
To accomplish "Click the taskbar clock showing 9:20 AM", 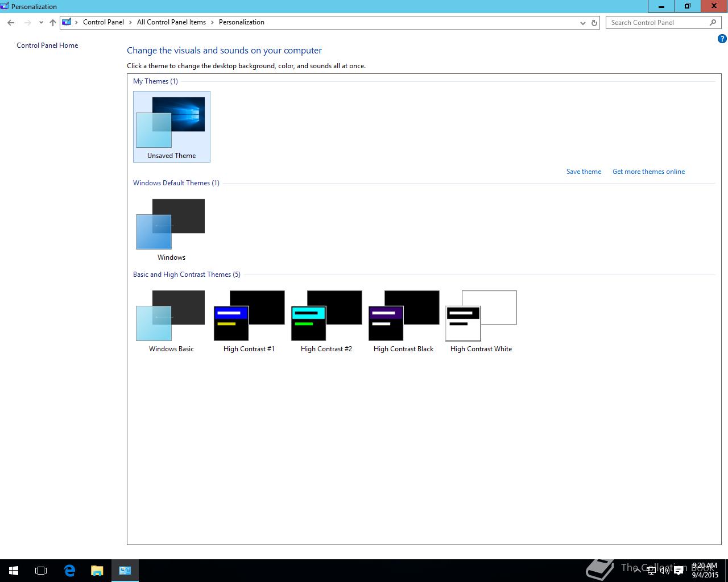I will [705, 571].
